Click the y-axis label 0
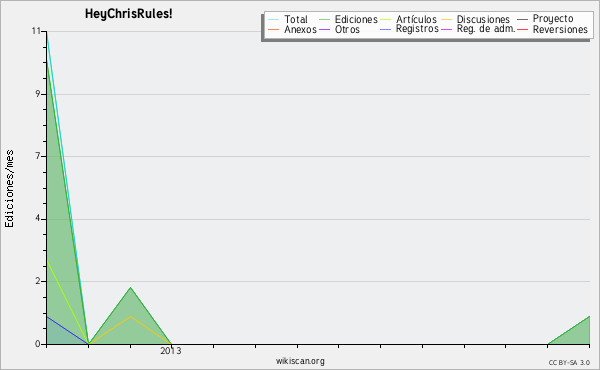The height and width of the screenshot is (370, 600). point(38,344)
